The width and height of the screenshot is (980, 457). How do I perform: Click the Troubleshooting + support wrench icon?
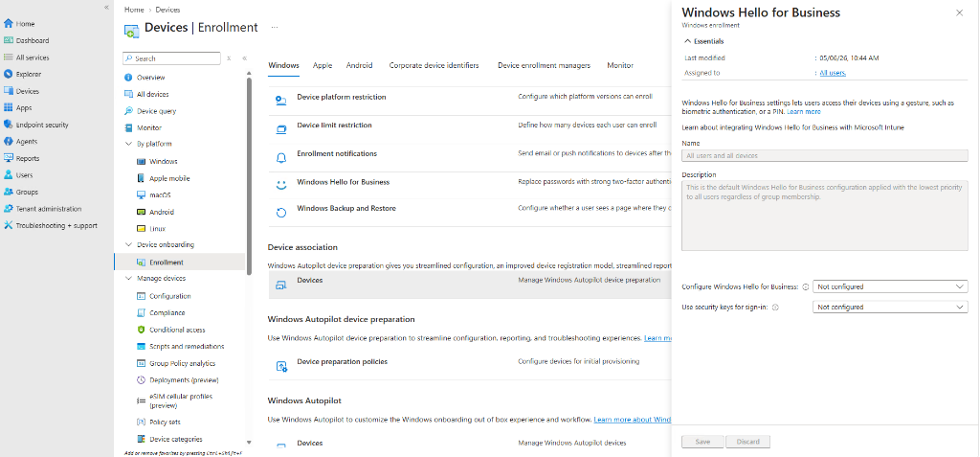8,225
